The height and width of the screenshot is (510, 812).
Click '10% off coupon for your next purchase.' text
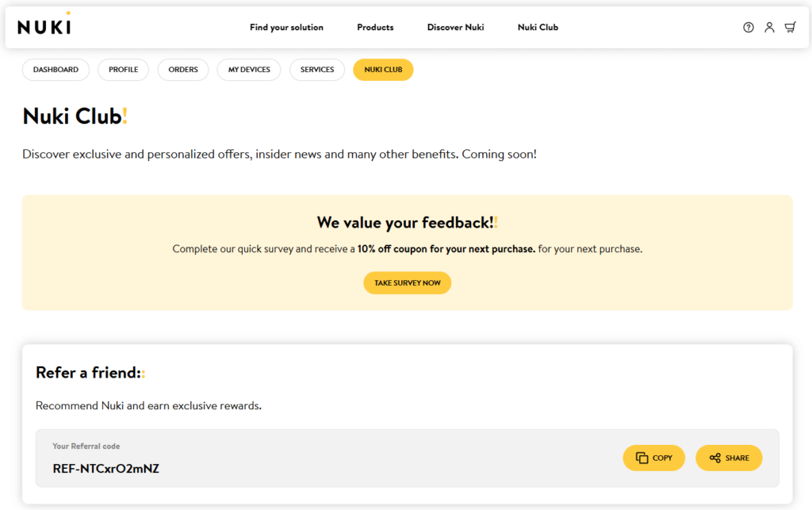click(x=446, y=249)
